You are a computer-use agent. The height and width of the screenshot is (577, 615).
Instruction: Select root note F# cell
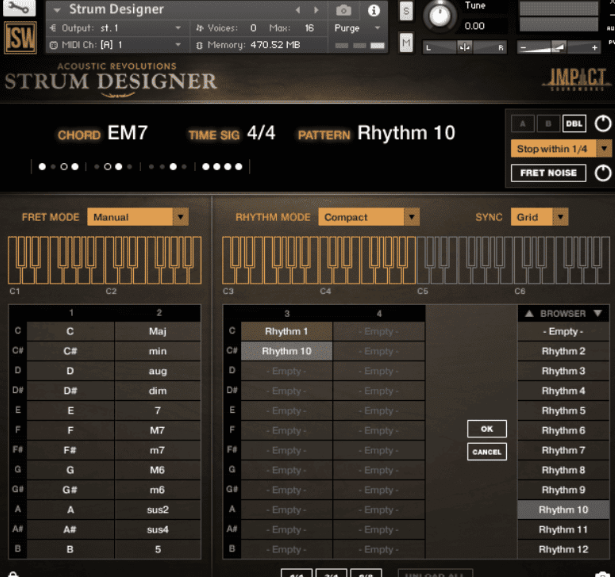[x=70, y=450]
